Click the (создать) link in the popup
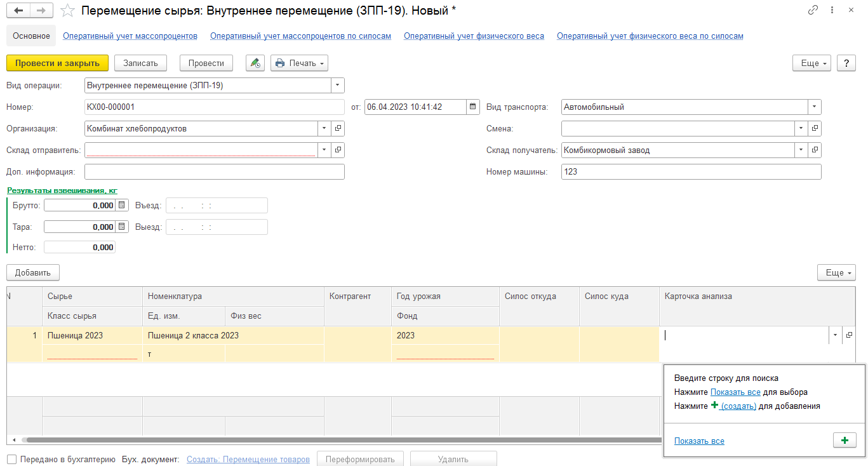Screen dimensions: 868x466 [x=738, y=406]
